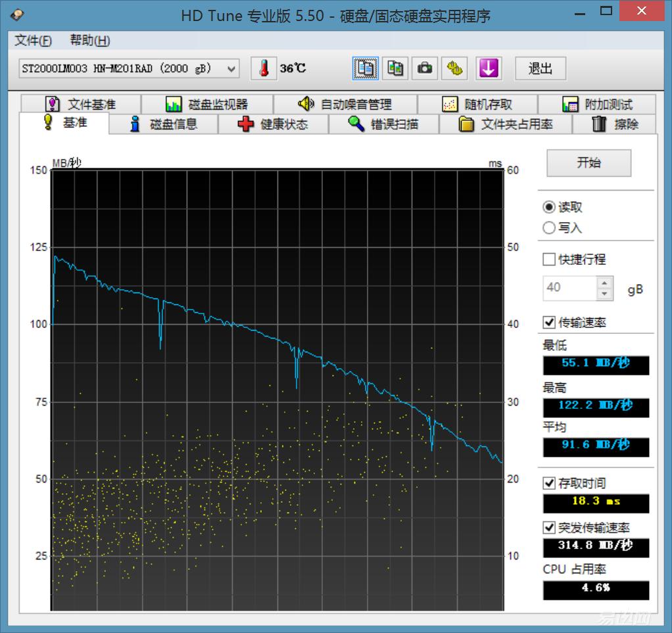Click the copy info to clipboard icon
This screenshot has width=672, height=633.
(366, 68)
